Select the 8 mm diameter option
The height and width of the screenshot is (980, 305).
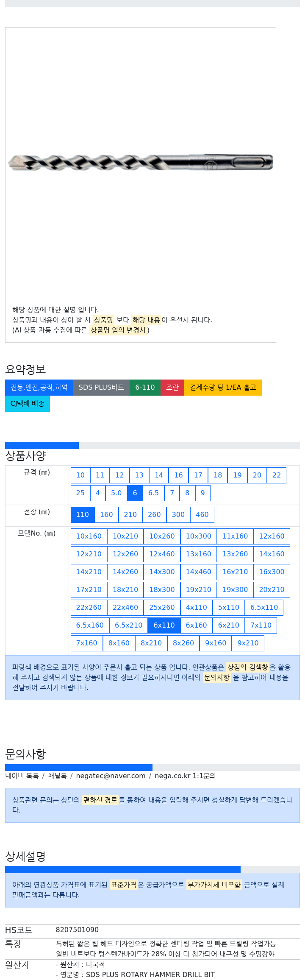click(187, 493)
